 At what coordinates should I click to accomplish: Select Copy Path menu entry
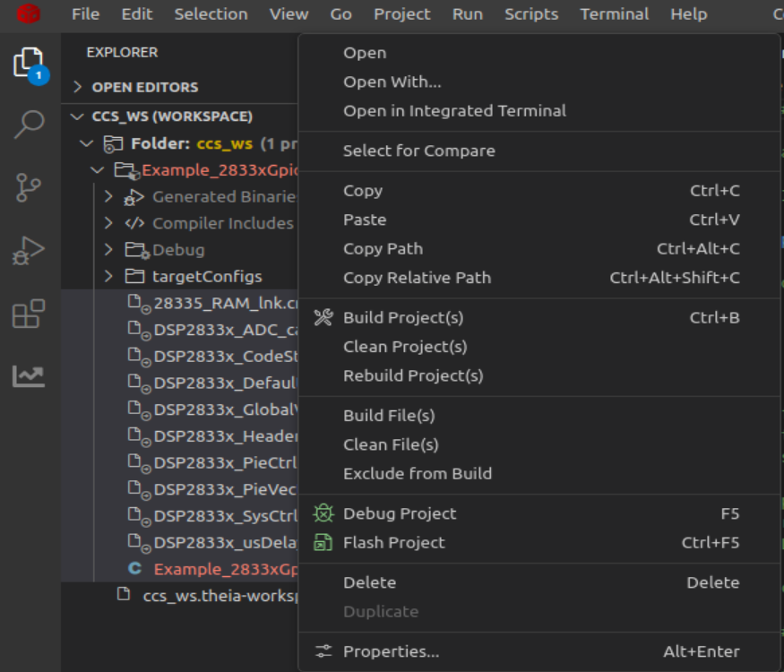pos(540,248)
